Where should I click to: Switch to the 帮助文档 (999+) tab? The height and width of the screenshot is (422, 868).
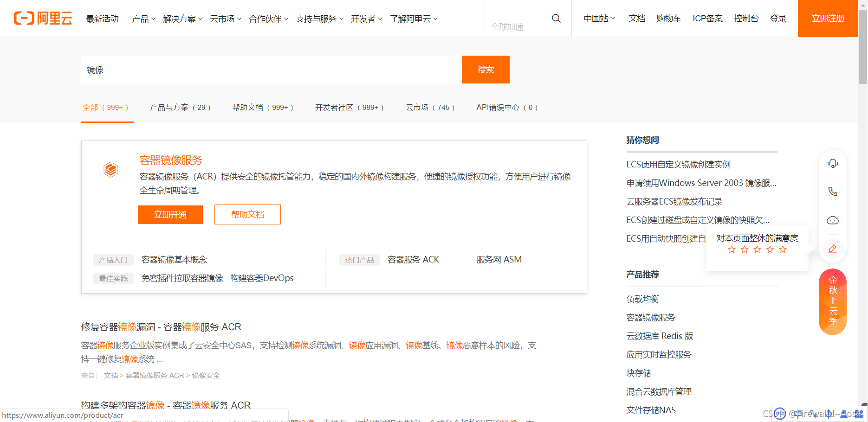[263, 108]
